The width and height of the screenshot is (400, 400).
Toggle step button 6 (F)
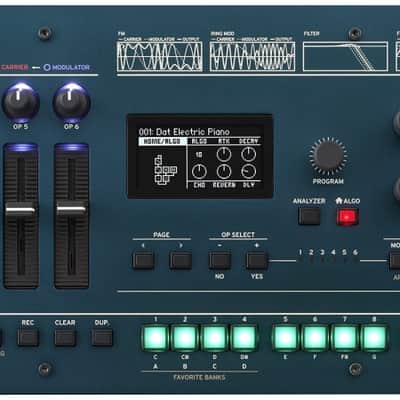coord(315,338)
